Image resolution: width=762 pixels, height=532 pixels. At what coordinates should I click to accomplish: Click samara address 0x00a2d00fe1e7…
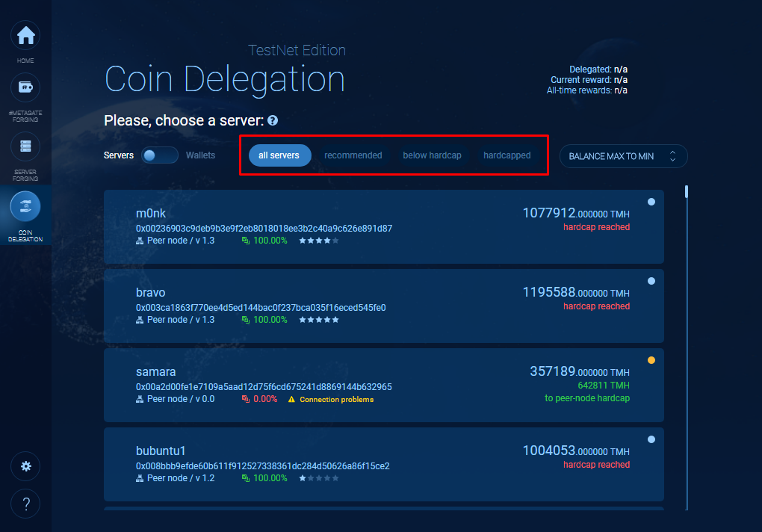(264, 387)
